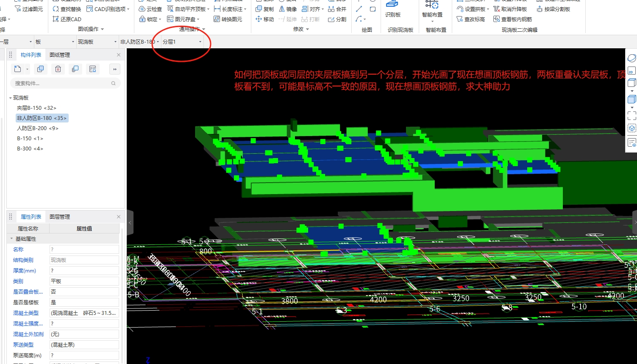
Task: Close the 构件列表 panel
Action: click(119, 55)
